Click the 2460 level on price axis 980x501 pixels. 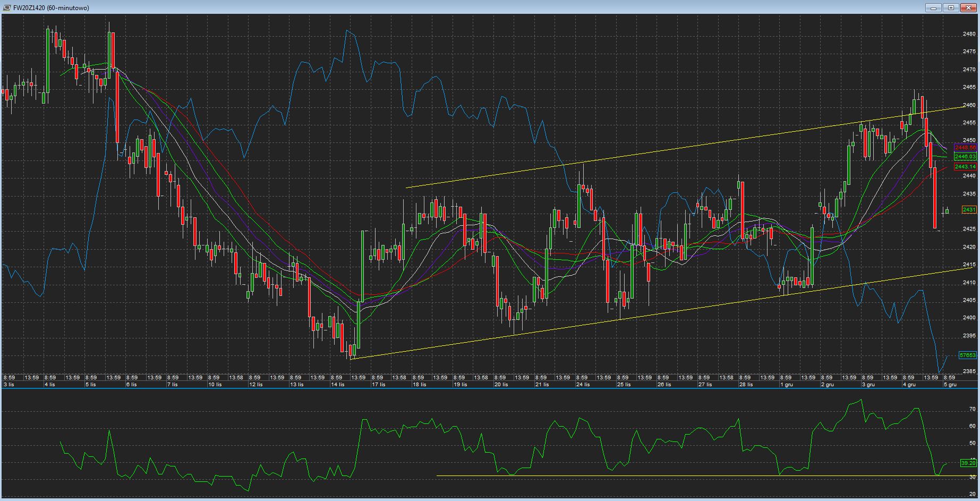(x=969, y=105)
